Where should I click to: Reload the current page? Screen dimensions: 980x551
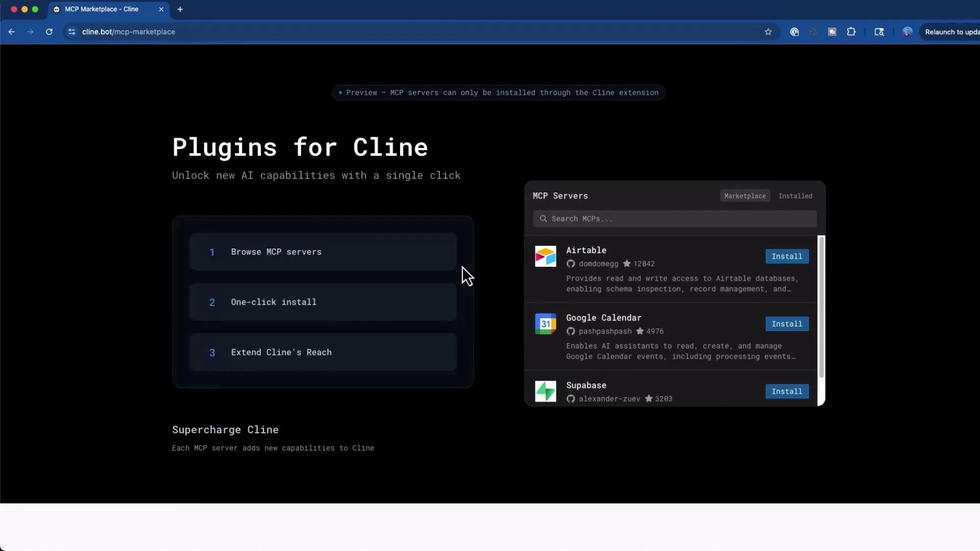tap(49, 32)
